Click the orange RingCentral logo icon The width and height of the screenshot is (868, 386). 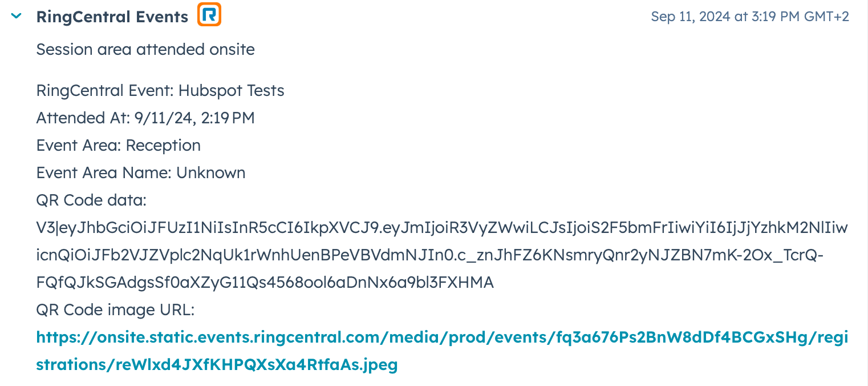(209, 15)
